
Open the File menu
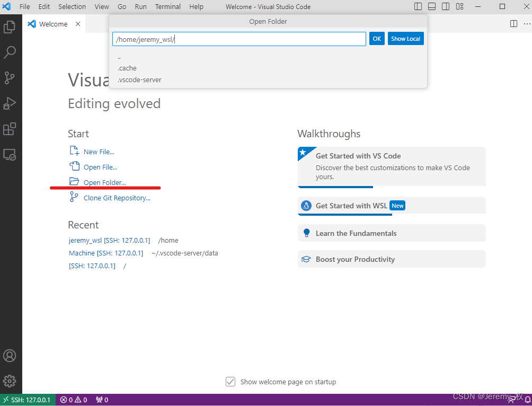click(x=25, y=6)
